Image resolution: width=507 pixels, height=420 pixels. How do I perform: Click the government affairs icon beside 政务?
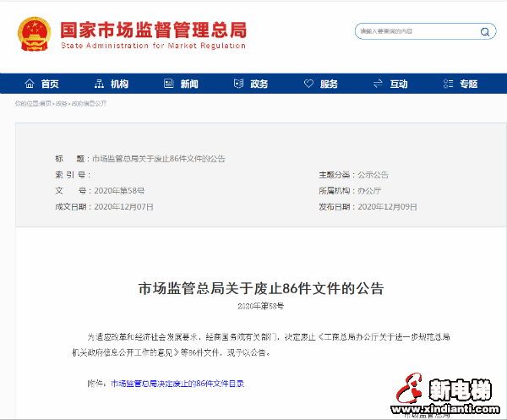(238, 84)
